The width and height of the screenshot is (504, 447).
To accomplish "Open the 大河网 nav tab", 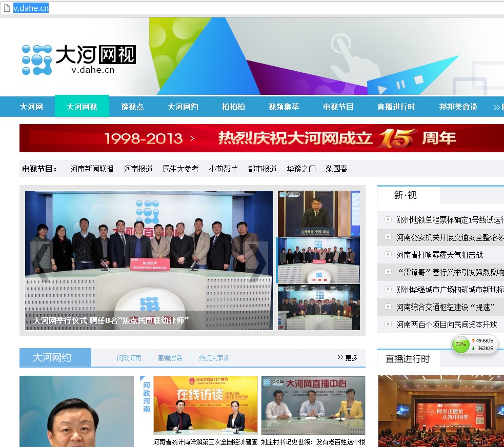I will coord(31,107).
